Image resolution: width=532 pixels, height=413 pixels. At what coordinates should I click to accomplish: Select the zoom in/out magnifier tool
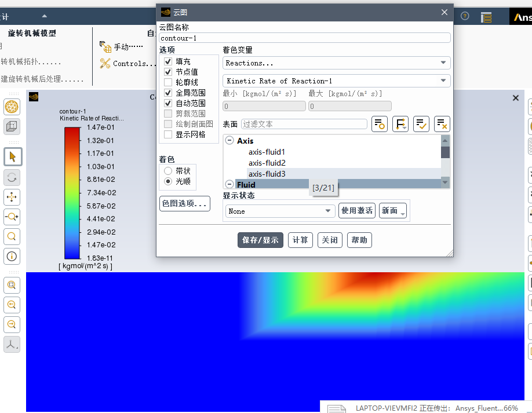tap(12, 217)
